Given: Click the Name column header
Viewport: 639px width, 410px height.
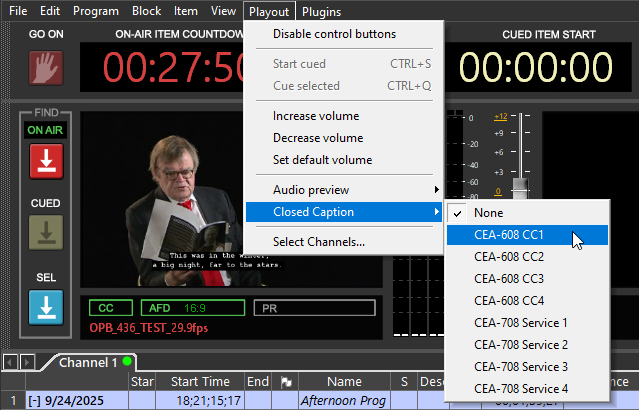Looking at the screenshot, I should pos(344,382).
